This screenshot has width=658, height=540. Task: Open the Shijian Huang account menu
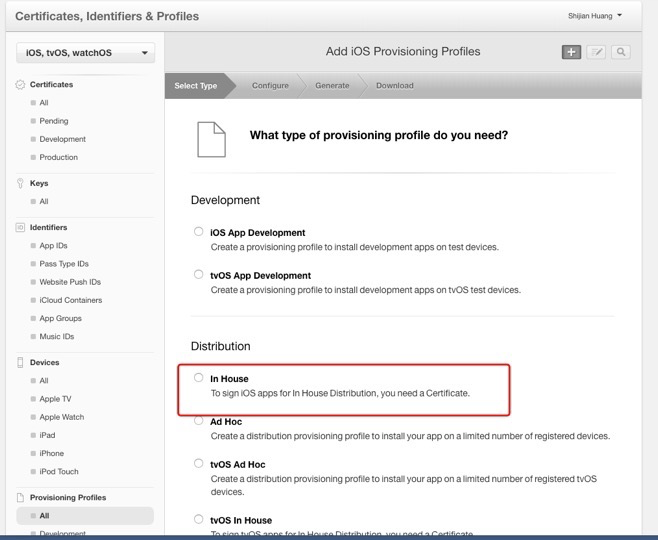pos(594,15)
